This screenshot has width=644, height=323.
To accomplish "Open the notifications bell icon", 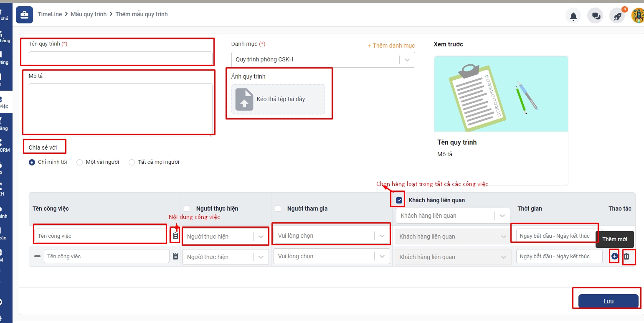I will [x=573, y=16].
